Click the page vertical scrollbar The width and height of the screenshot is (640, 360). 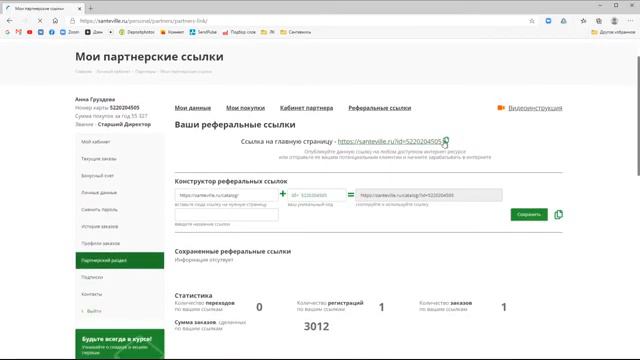point(638,116)
